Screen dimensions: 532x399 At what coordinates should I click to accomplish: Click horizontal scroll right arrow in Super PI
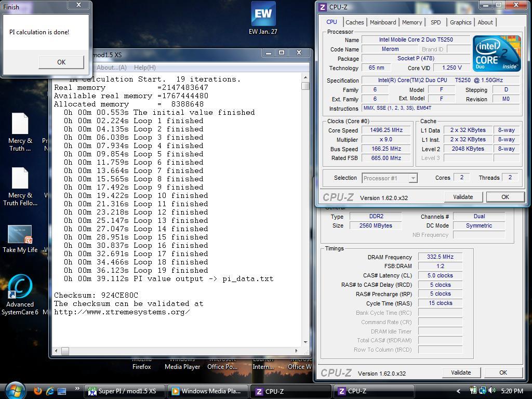pos(297,351)
